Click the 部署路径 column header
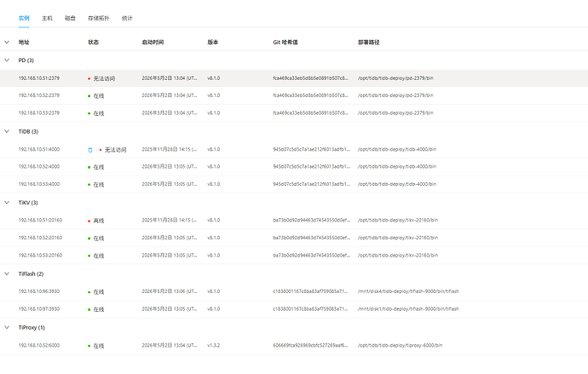Viewport: 588px width, 374px height. point(369,42)
